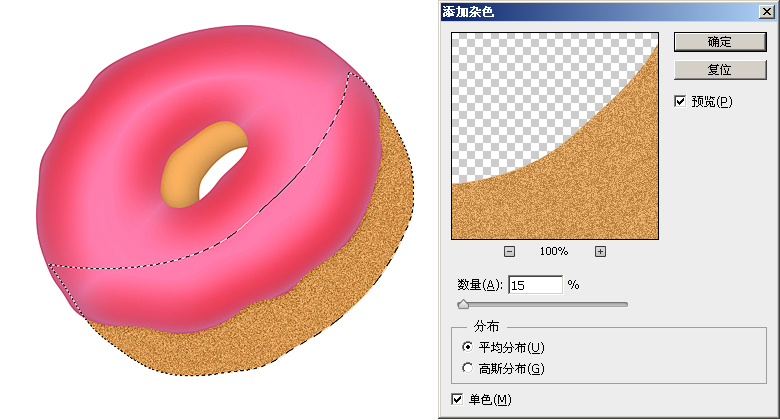Click the 100% zoom level text

554,251
